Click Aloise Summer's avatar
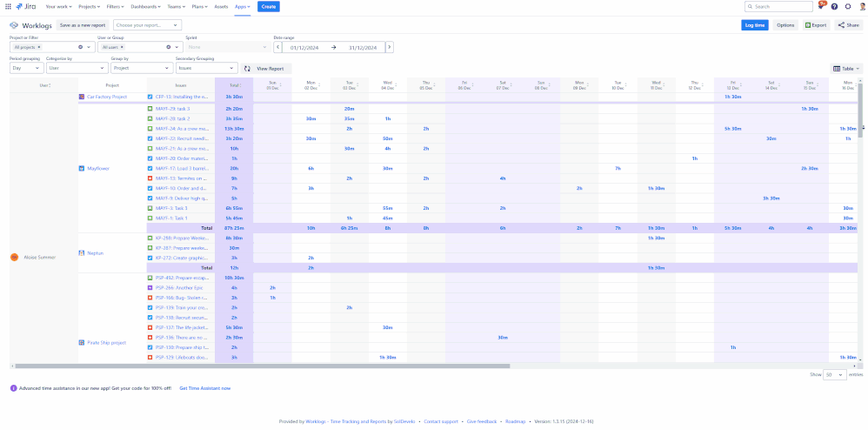Viewport: 868px width, 430px height. [x=15, y=257]
